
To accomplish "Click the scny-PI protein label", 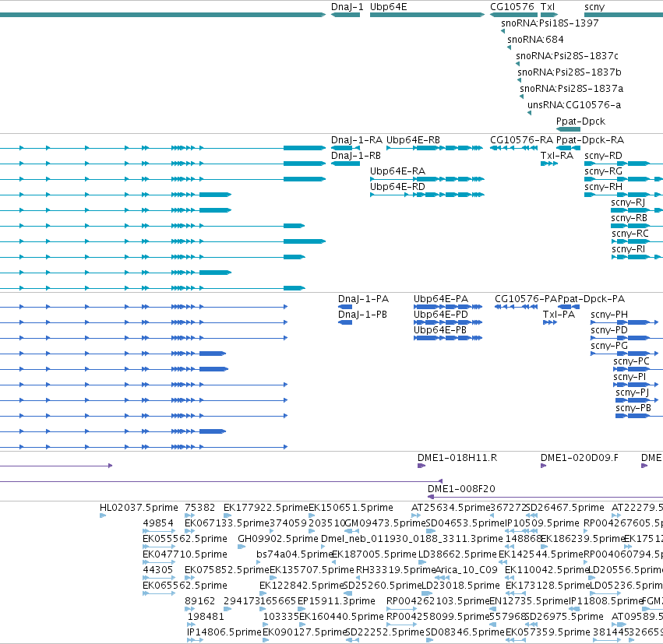I will coord(629,377).
